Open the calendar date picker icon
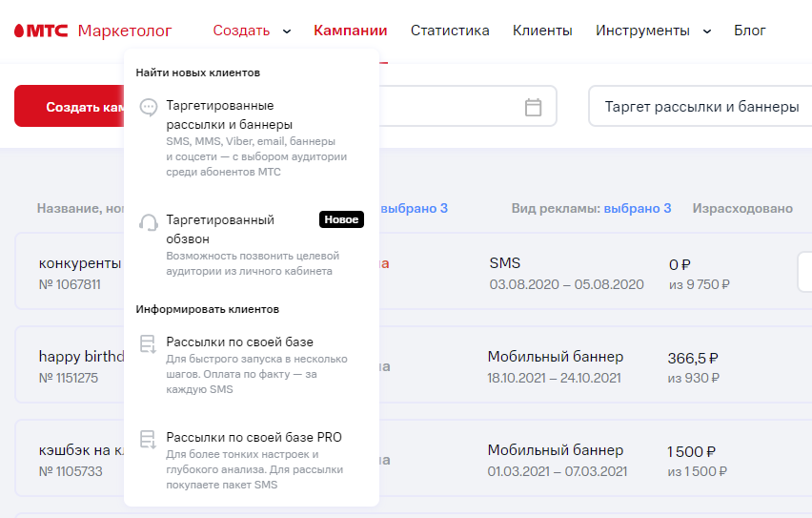The width and height of the screenshot is (812, 518). [x=534, y=107]
